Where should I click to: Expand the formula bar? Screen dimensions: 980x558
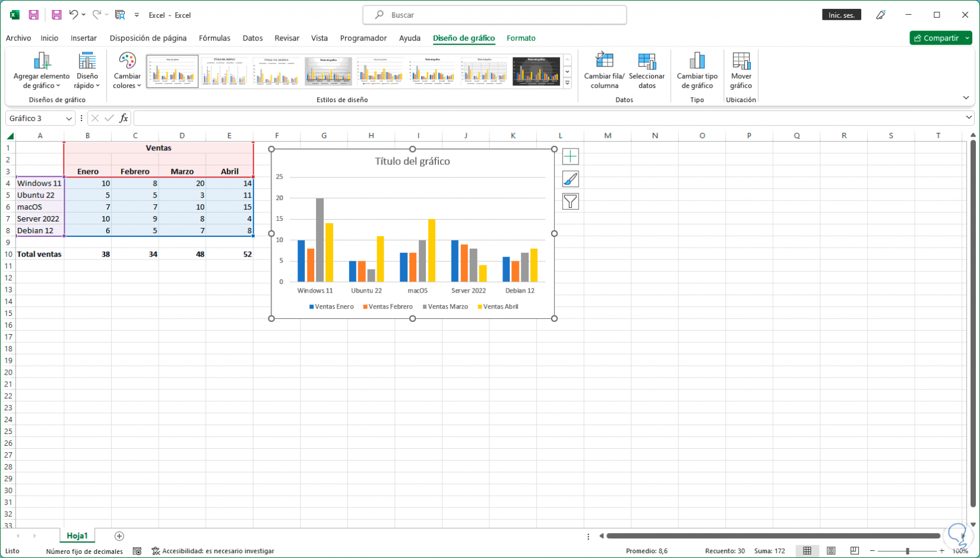(x=969, y=118)
